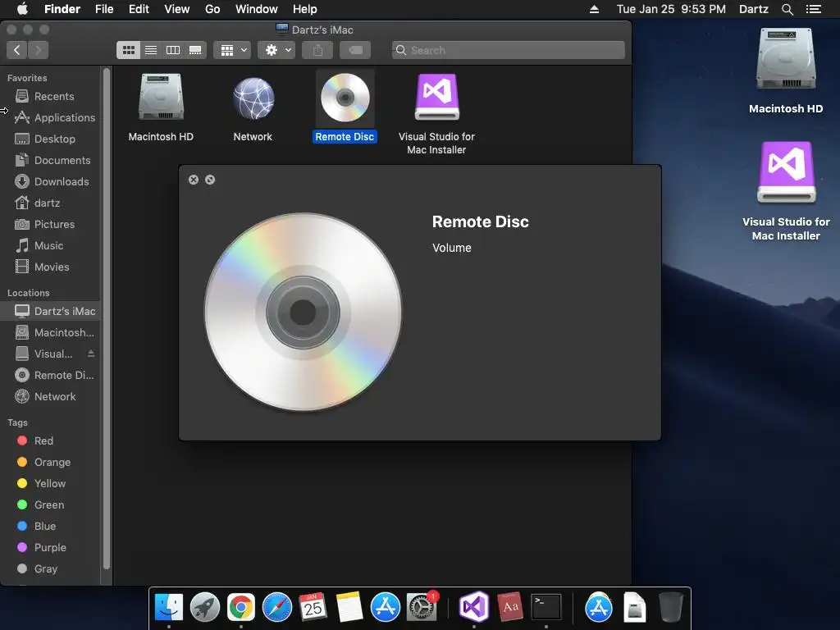This screenshot has width=840, height=630.
Task: Click the Finder Search field
Action: point(509,50)
